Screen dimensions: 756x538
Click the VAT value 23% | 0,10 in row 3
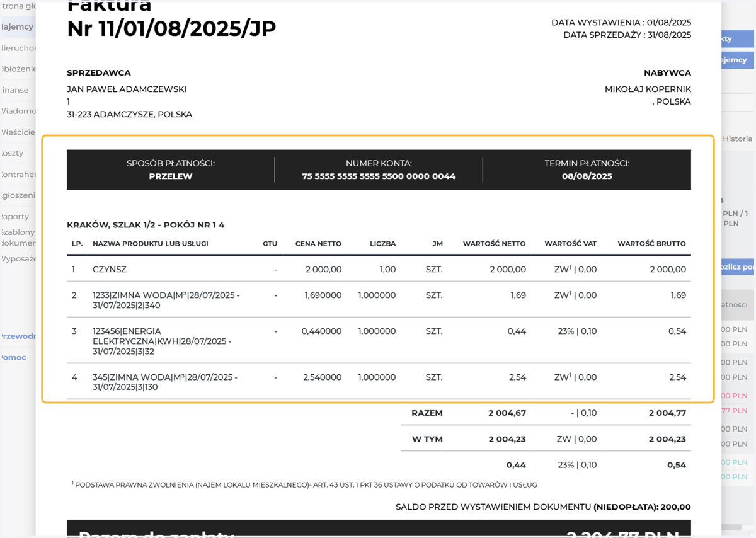[577, 331]
